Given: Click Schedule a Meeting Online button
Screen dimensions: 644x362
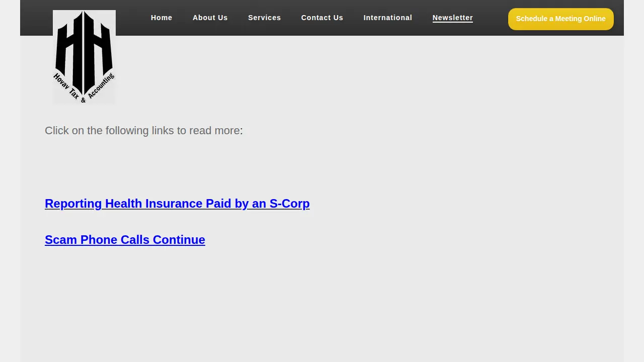Looking at the screenshot, I should 561,19.
